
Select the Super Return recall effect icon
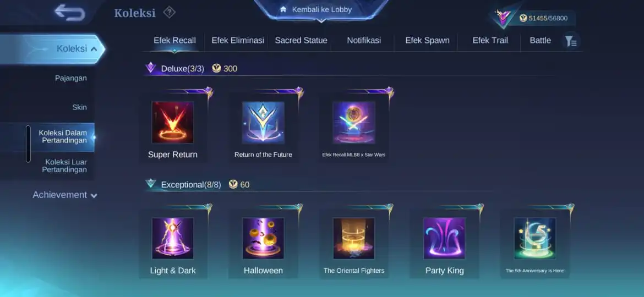172,122
